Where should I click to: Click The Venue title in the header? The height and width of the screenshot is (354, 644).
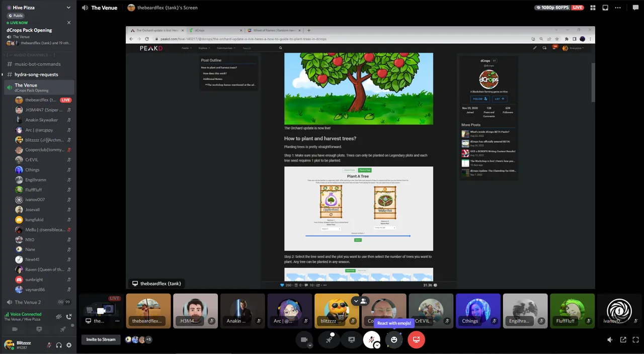(x=104, y=8)
